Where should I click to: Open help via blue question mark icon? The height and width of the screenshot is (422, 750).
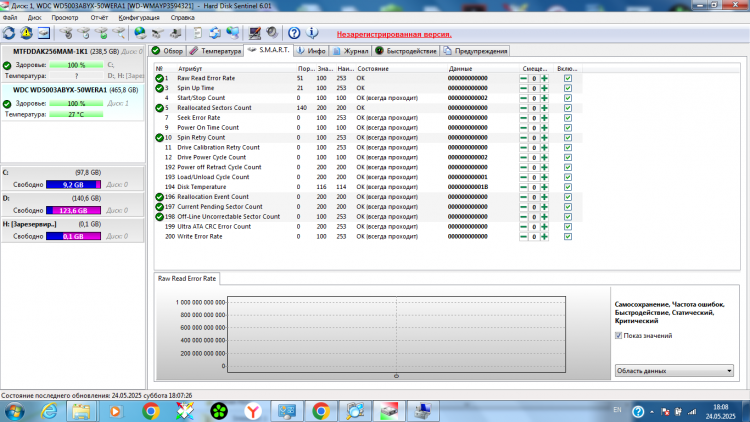[294, 33]
